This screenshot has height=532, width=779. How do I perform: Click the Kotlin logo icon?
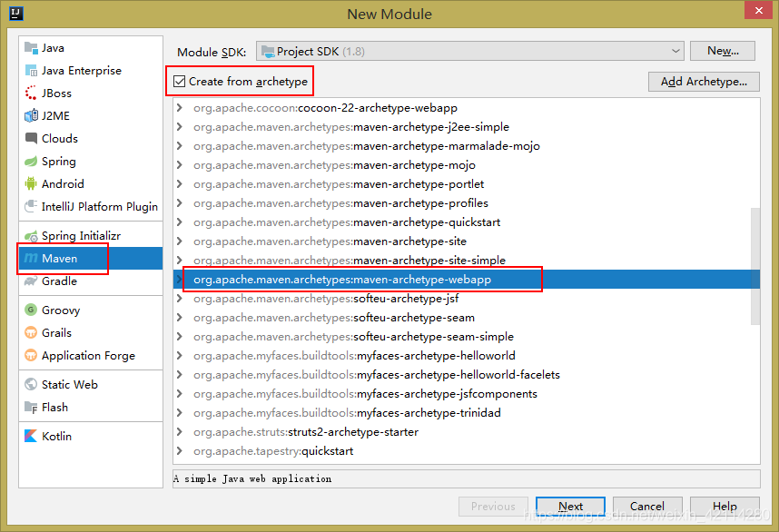(31, 436)
